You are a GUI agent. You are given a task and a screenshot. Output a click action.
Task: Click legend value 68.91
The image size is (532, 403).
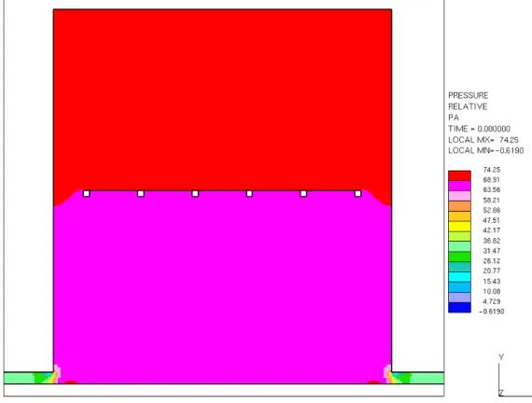(492, 180)
